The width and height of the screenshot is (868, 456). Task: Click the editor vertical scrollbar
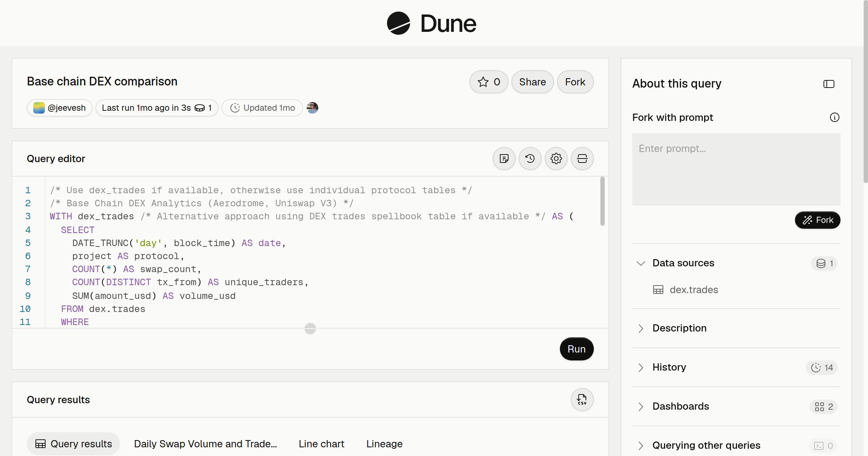[x=602, y=201]
